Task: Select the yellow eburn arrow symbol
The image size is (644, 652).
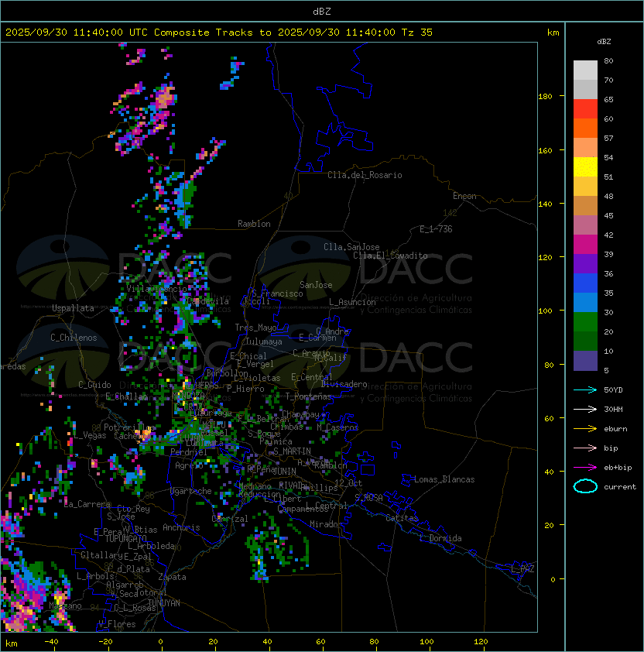Action: [x=585, y=429]
